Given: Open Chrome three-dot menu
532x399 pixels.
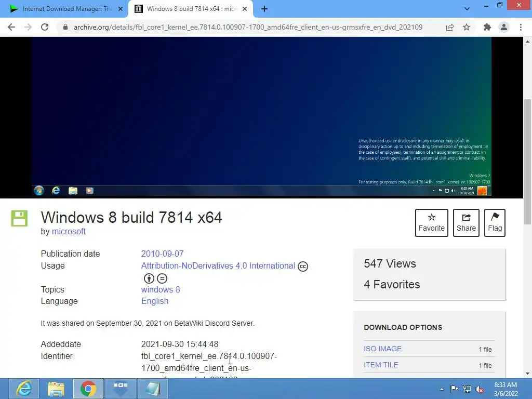Looking at the screenshot, I should pyautogui.click(x=521, y=27).
